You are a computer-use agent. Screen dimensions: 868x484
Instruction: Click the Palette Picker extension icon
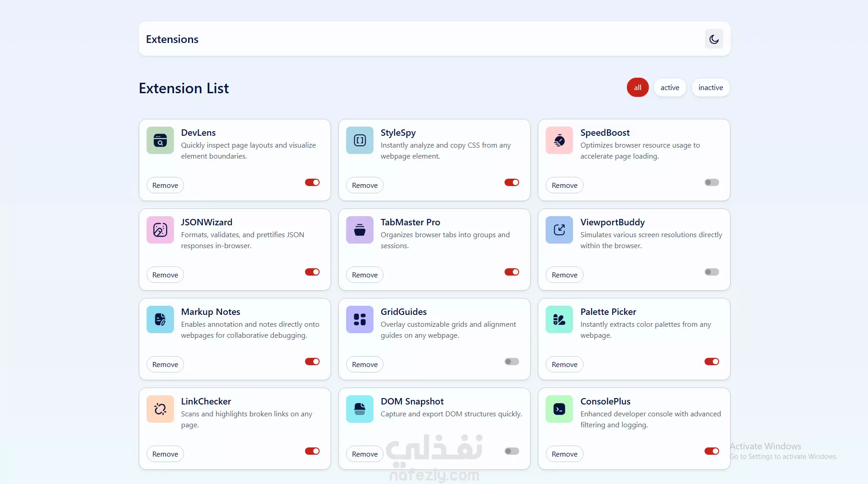coord(559,319)
